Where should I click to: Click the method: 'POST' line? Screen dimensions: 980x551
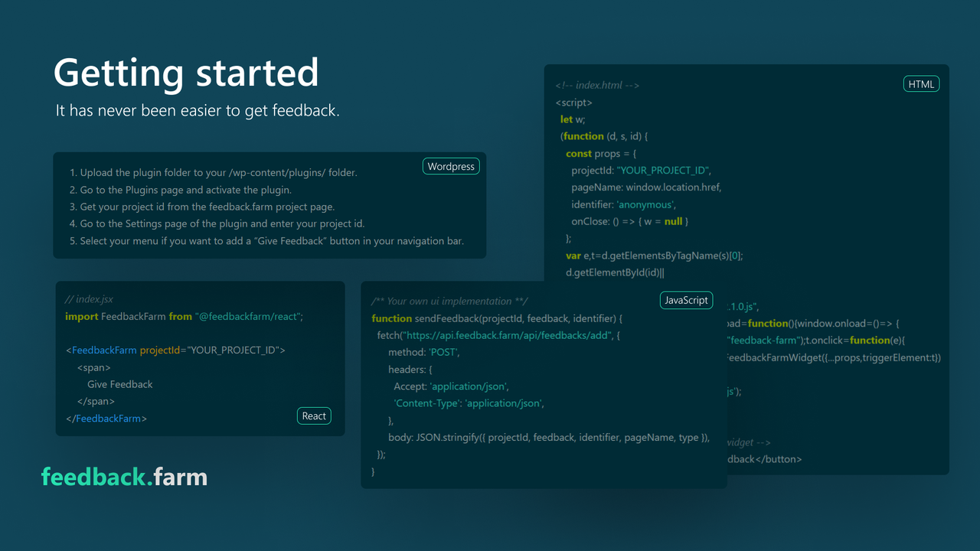[x=423, y=352]
